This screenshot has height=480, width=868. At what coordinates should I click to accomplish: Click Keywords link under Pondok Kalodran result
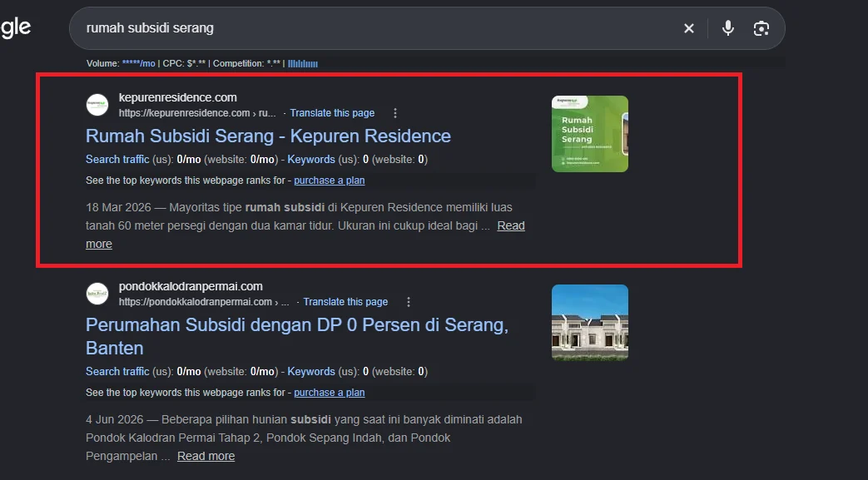coord(311,372)
